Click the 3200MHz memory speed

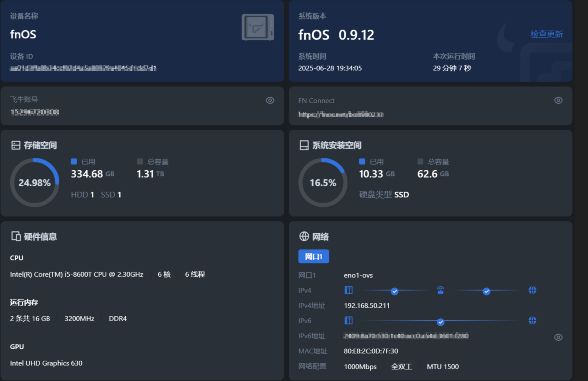pyautogui.click(x=79, y=319)
